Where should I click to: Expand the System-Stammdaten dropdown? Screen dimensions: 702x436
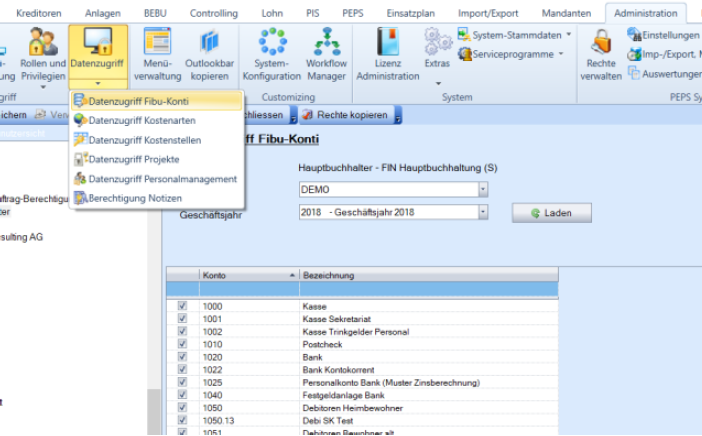(x=569, y=34)
